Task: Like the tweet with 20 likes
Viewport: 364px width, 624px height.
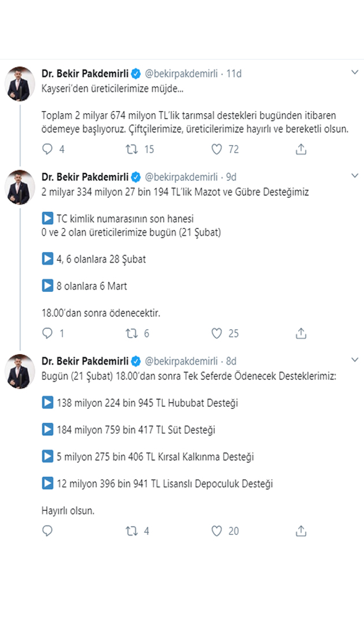Action: point(217,531)
